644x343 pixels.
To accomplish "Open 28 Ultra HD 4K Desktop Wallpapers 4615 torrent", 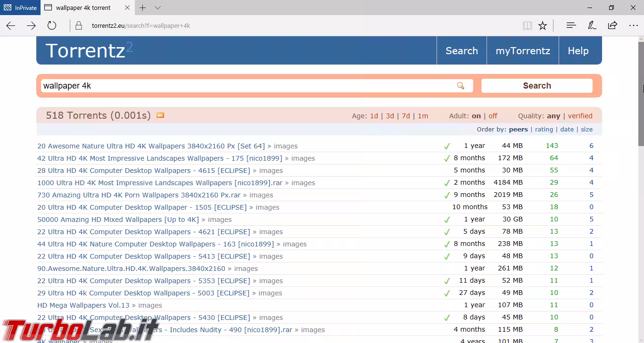I will click(144, 171).
